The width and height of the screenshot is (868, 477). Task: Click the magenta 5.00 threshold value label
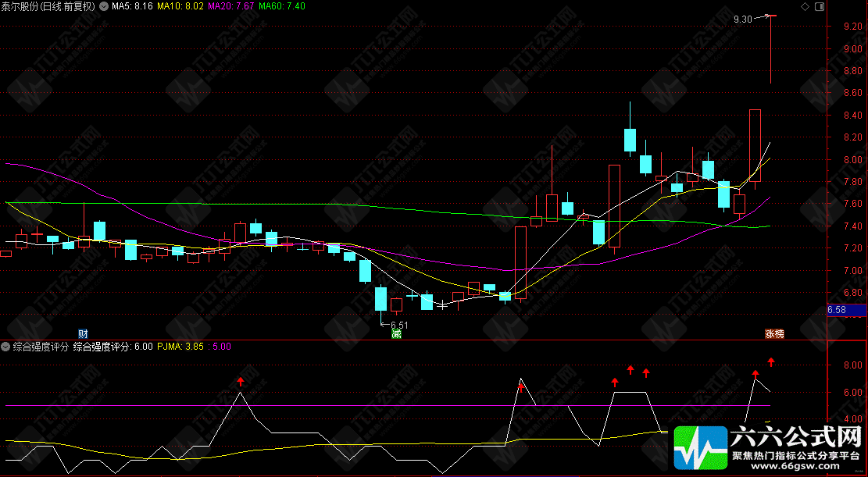[x=220, y=347]
